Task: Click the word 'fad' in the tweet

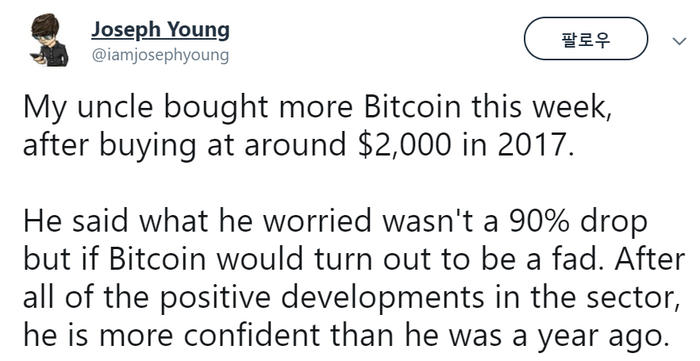Action: pyautogui.click(x=581, y=259)
